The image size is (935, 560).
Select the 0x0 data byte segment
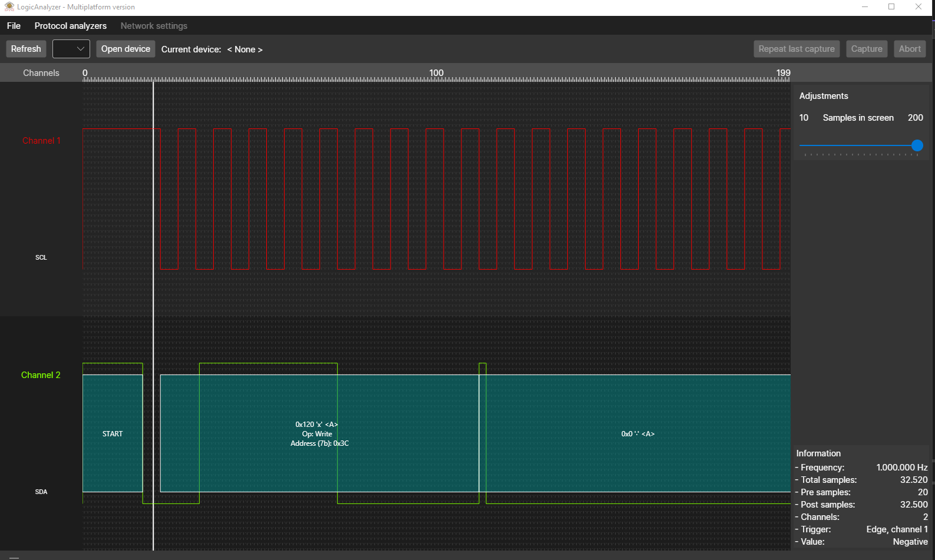[x=637, y=434]
